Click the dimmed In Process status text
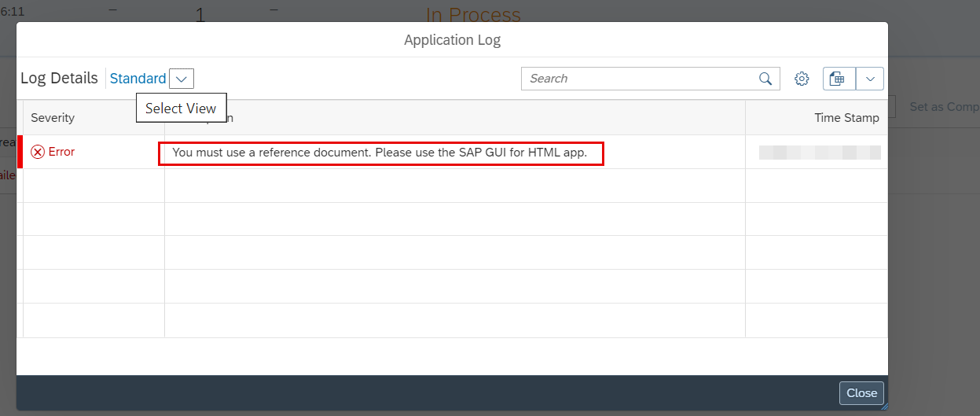980x416 pixels. (473, 15)
